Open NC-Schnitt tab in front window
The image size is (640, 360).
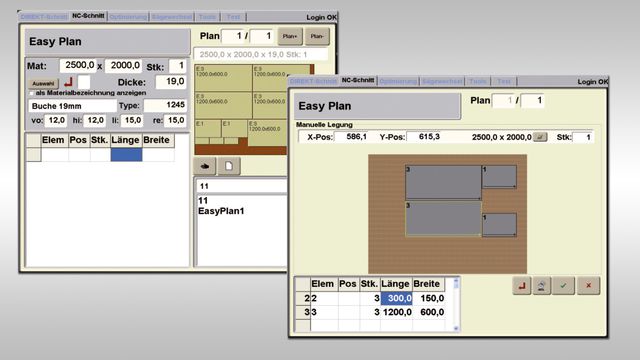point(358,80)
